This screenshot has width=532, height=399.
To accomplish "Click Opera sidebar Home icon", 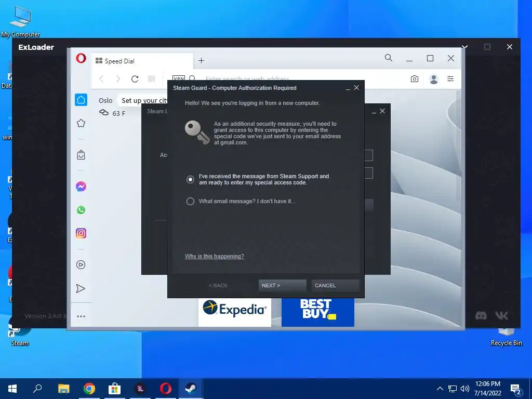I will [81, 100].
